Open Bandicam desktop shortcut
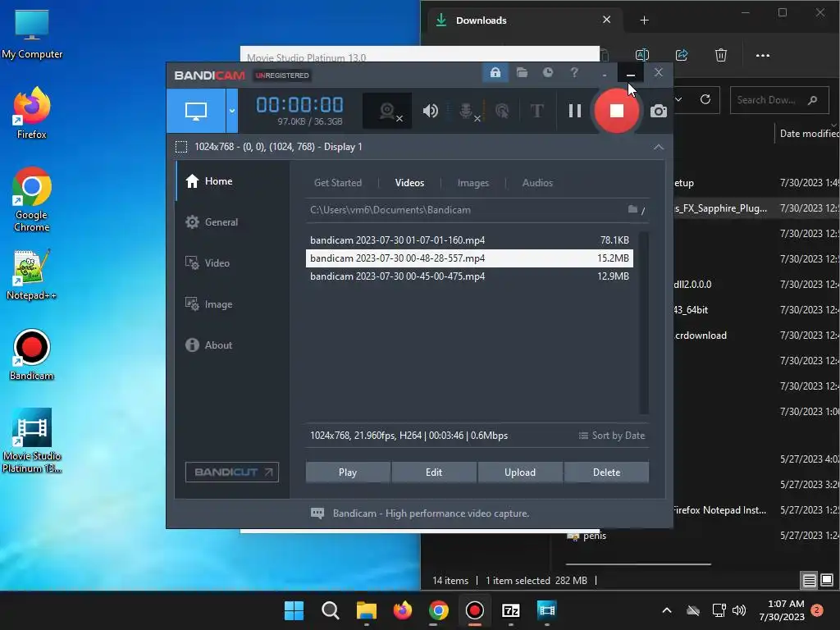 [x=32, y=354]
